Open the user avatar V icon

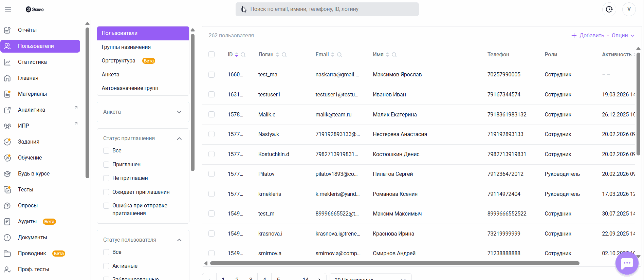point(629,9)
